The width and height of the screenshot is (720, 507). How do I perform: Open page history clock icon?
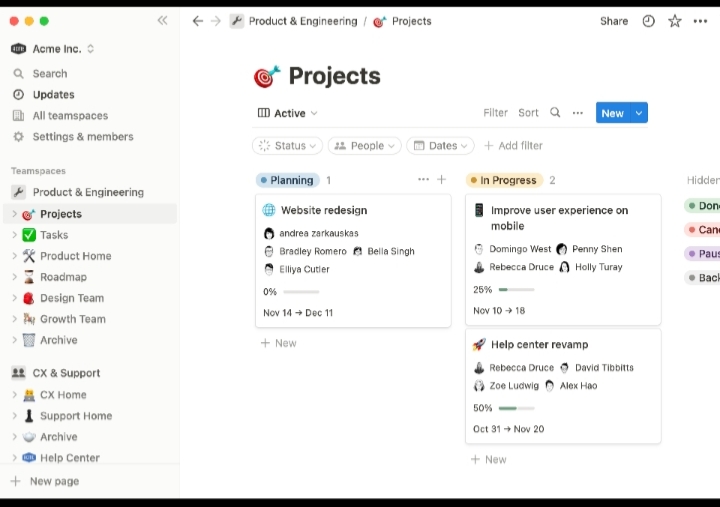pyautogui.click(x=648, y=21)
